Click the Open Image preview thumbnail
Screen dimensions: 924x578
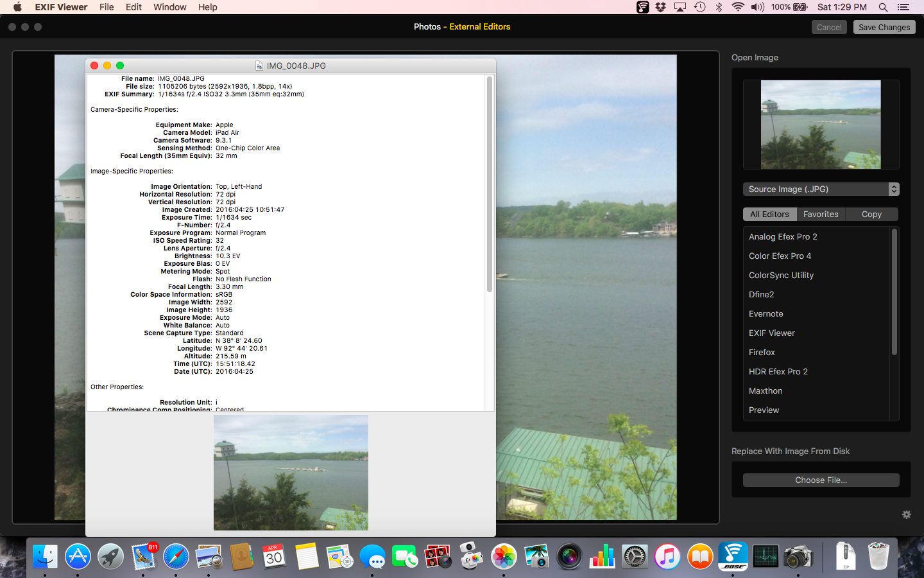821,125
